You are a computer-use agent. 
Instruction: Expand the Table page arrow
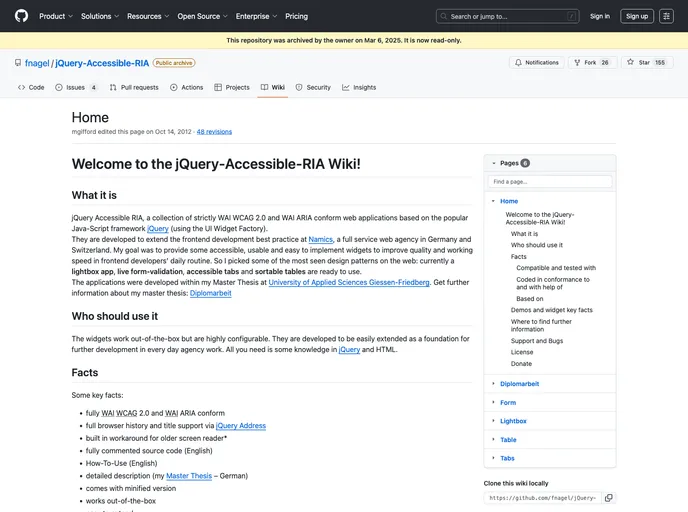(x=493, y=440)
